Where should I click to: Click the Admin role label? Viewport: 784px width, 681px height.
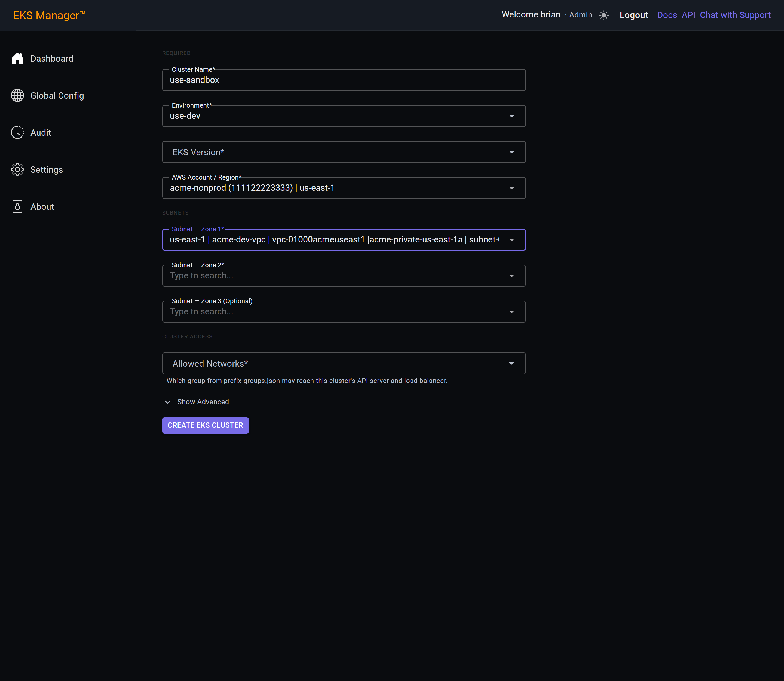pyautogui.click(x=580, y=15)
